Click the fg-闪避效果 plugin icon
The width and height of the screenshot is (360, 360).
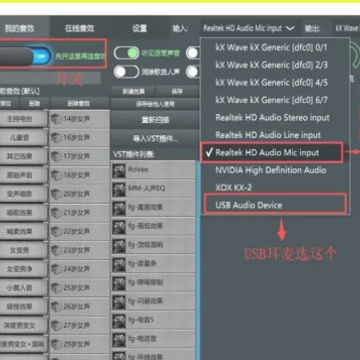pos(119,302)
